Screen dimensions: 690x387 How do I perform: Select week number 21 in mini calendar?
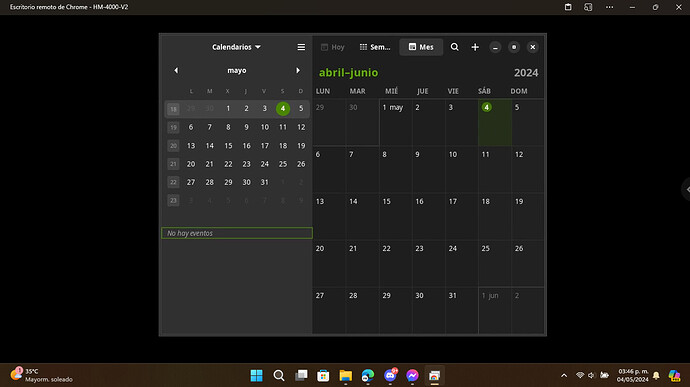tap(173, 164)
